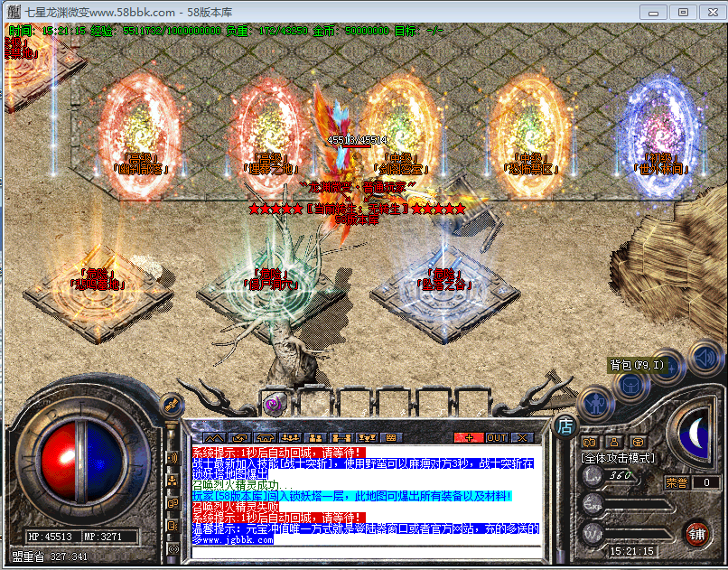Click the MP:3271 readout
Screen dimensions: 728x570
103,537
